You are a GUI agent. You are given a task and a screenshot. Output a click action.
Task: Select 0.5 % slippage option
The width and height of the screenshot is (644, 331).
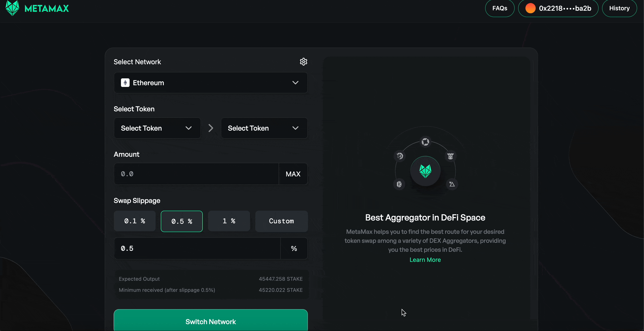182,221
